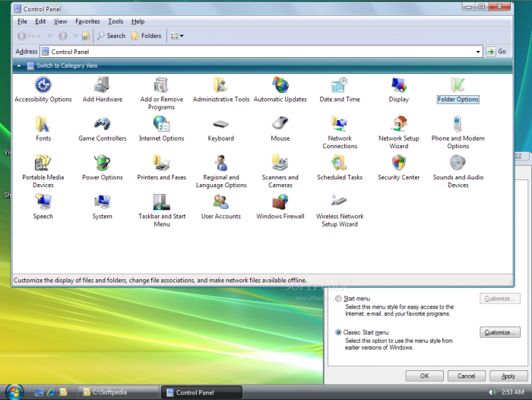This screenshot has width=532, height=400.
Task: Open Power Options icon
Action: point(102,168)
